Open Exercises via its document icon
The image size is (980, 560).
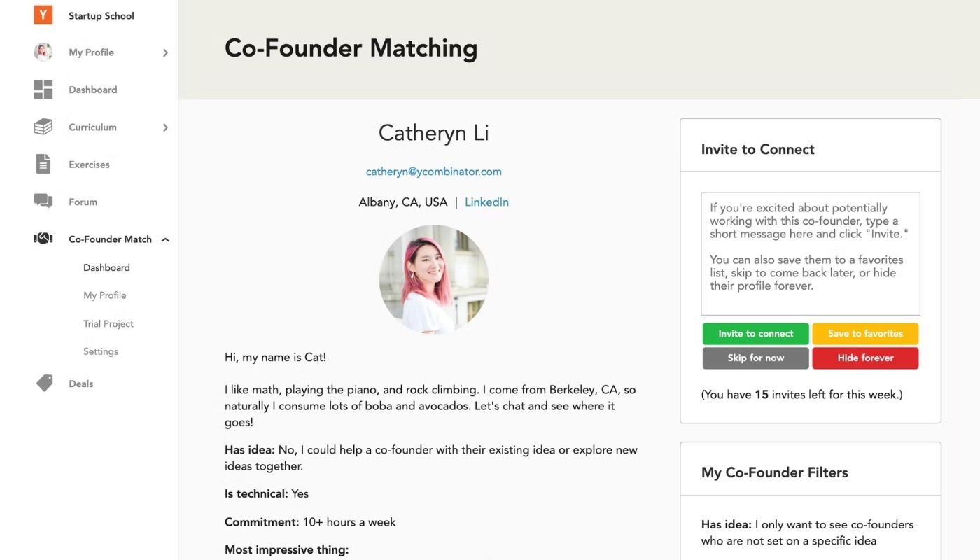click(43, 164)
